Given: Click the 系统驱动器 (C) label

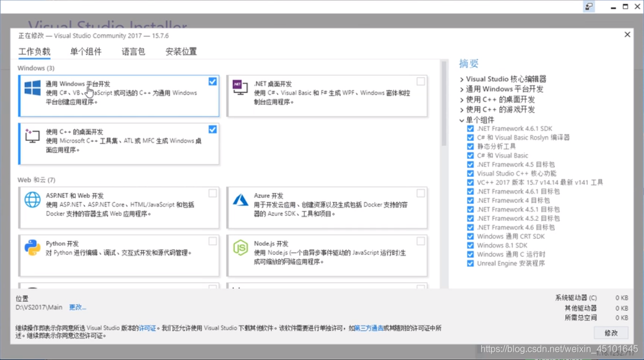Looking at the screenshot, I should 576,298.
